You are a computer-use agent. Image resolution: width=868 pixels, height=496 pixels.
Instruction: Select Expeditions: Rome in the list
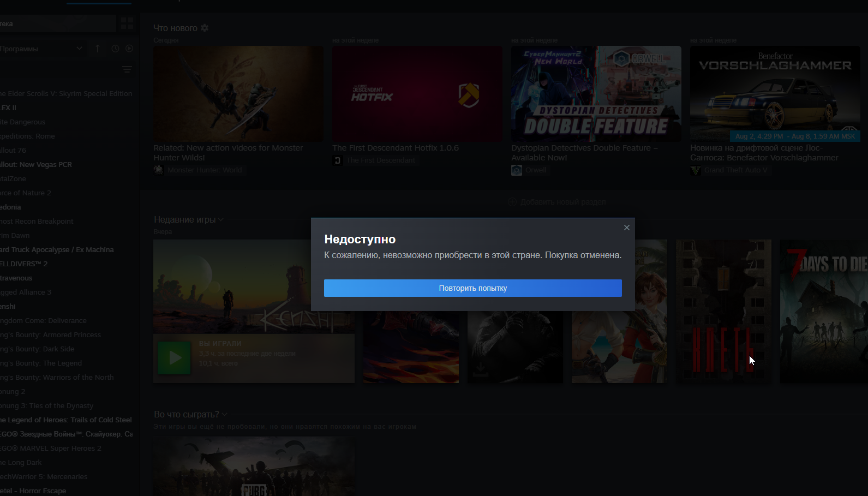(x=27, y=136)
